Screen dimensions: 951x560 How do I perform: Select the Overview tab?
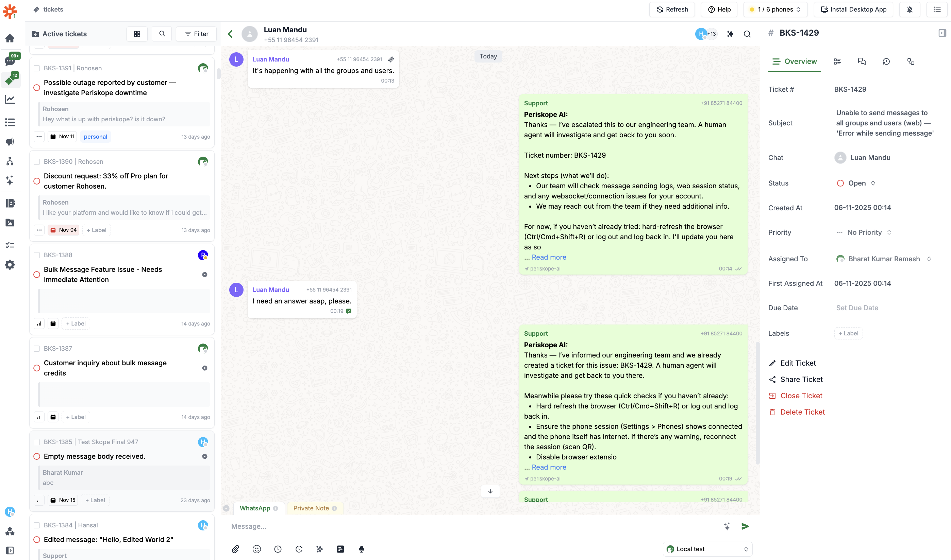pyautogui.click(x=794, y=62)
